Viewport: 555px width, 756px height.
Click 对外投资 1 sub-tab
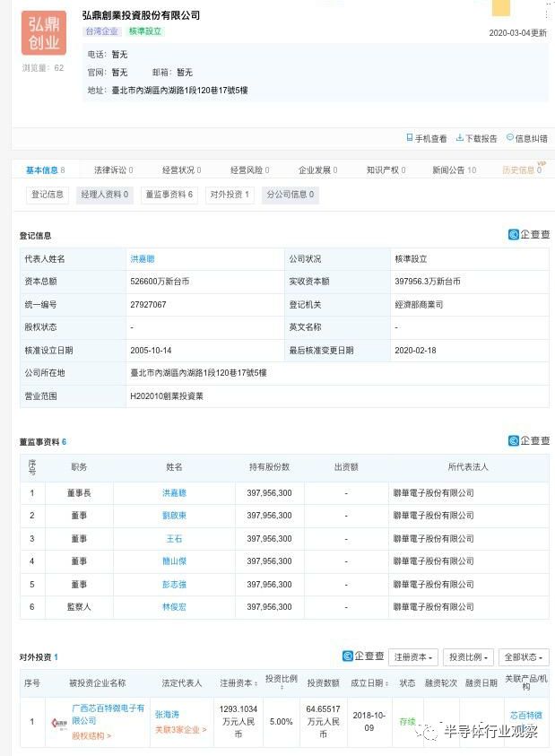[230, 195]
